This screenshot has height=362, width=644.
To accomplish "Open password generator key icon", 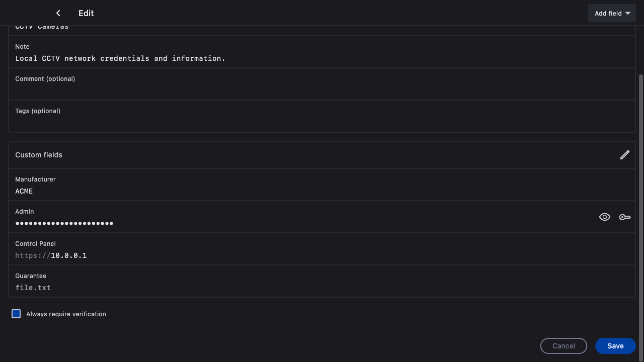I will pyautogui.click(x=625, y=217).
